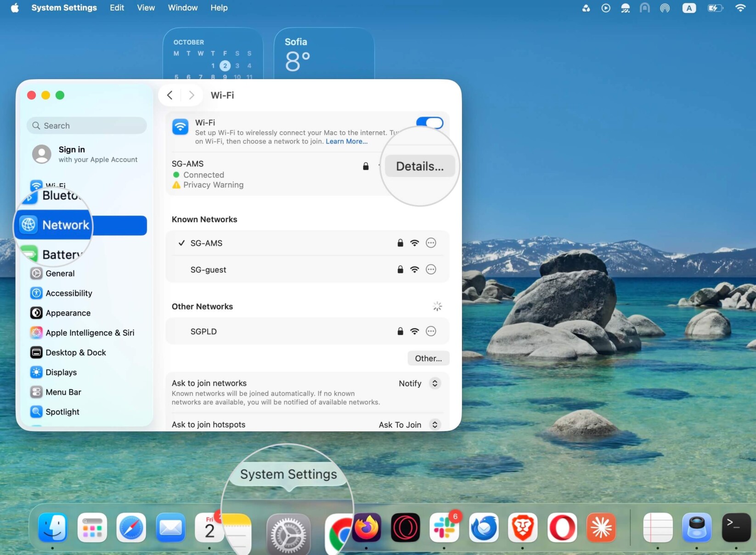The height and width of the screenshot is (555, 756).
Task: Select the SG-guest known network
Action: [307, 270]
